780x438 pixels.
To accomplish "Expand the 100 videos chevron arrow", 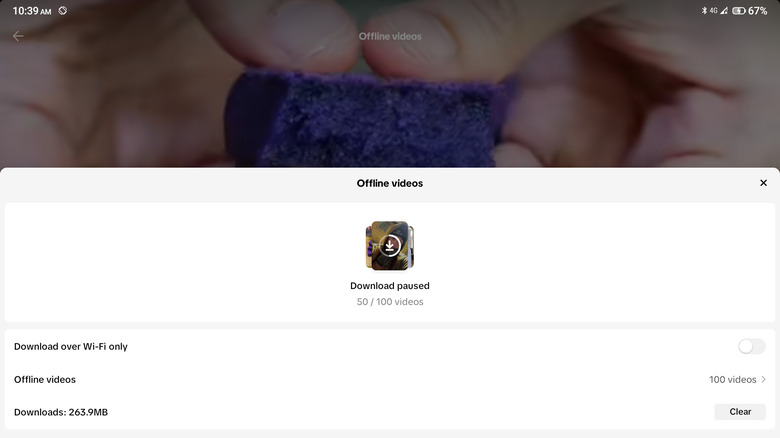I will pyautogui.click(x=764, y=379).
